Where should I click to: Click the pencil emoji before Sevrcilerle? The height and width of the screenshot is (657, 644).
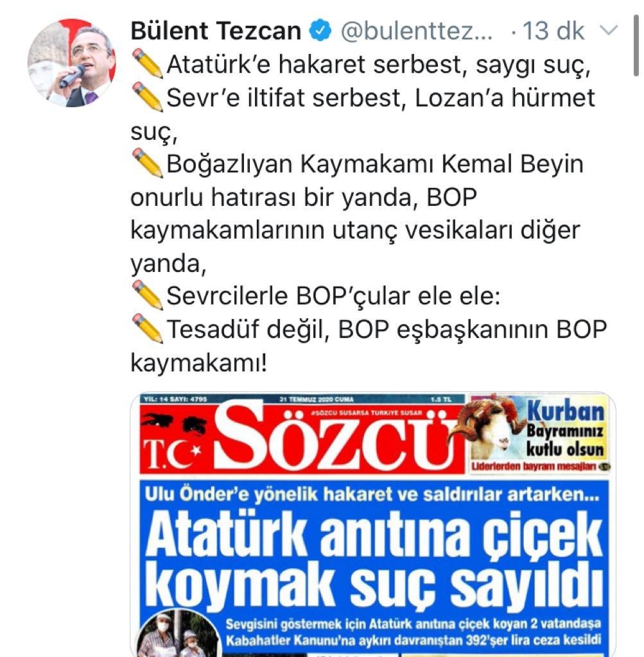148,295
